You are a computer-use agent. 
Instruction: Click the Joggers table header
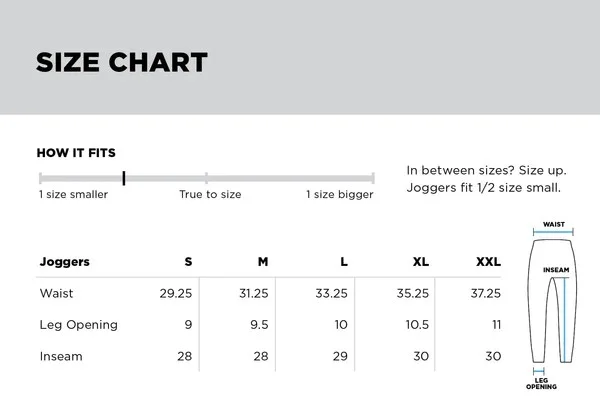(x=65, y=262)
